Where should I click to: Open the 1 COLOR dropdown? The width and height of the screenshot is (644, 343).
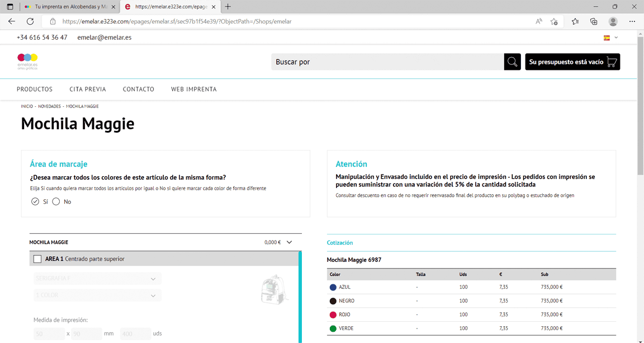coord(97,295)
